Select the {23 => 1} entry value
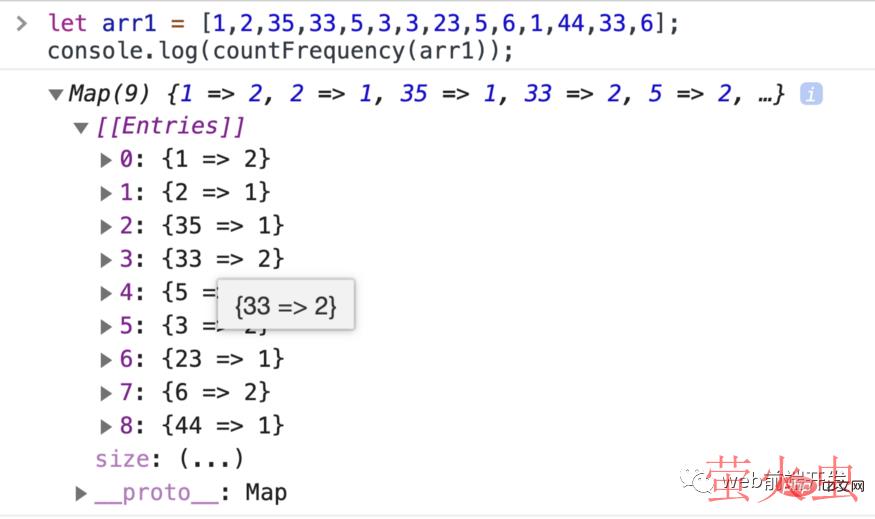This screenshot has height=519, width=875. [x=223, y=358]
